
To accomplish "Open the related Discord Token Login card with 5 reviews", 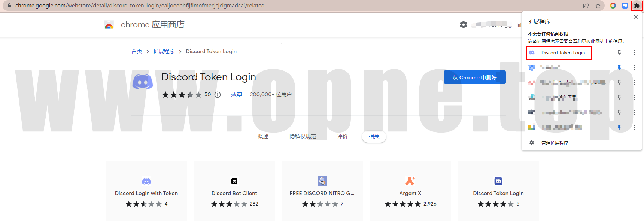I will coord(498,191).
